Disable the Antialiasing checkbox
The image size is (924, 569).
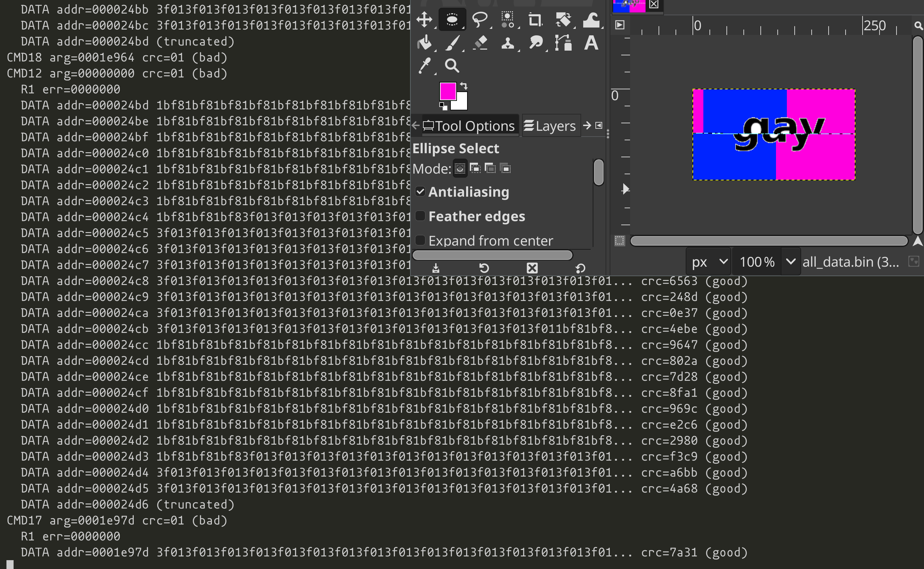(x=420, y=192)
